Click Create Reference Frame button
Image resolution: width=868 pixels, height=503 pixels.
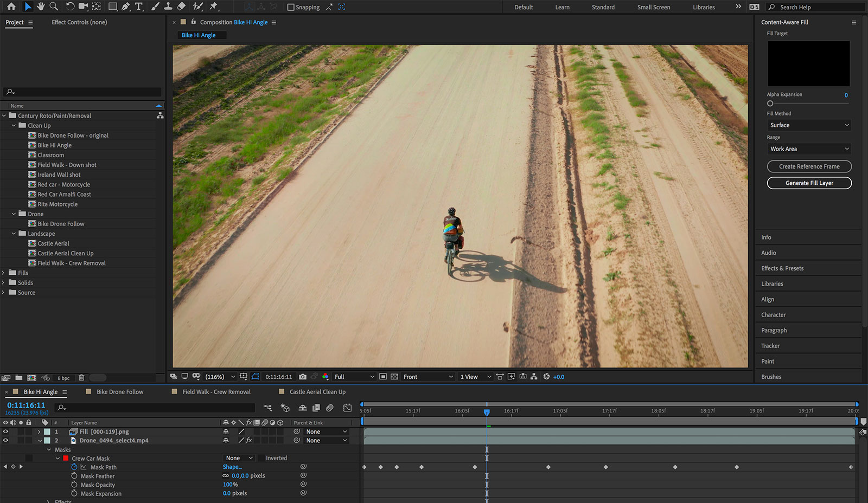tap(809, 166)
